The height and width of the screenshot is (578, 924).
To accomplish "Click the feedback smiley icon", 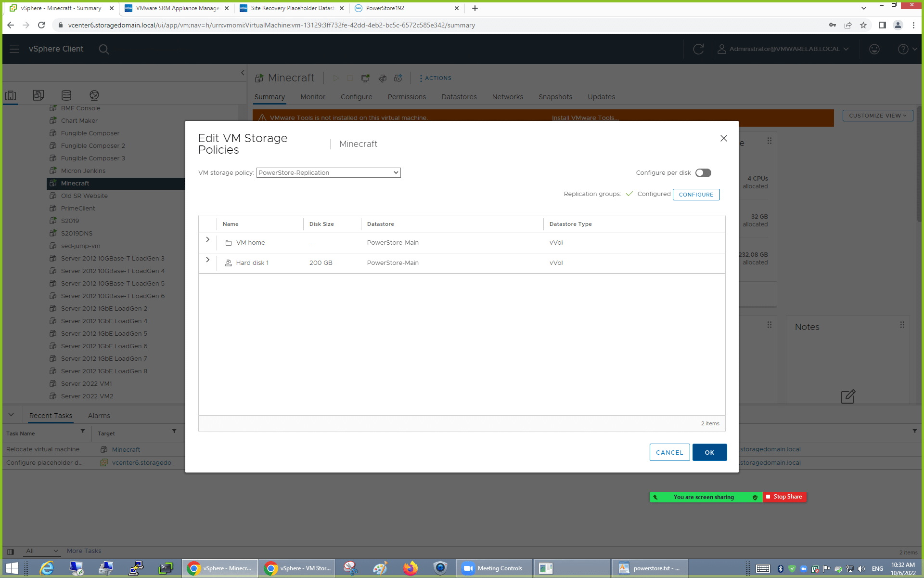I will 874,49.
